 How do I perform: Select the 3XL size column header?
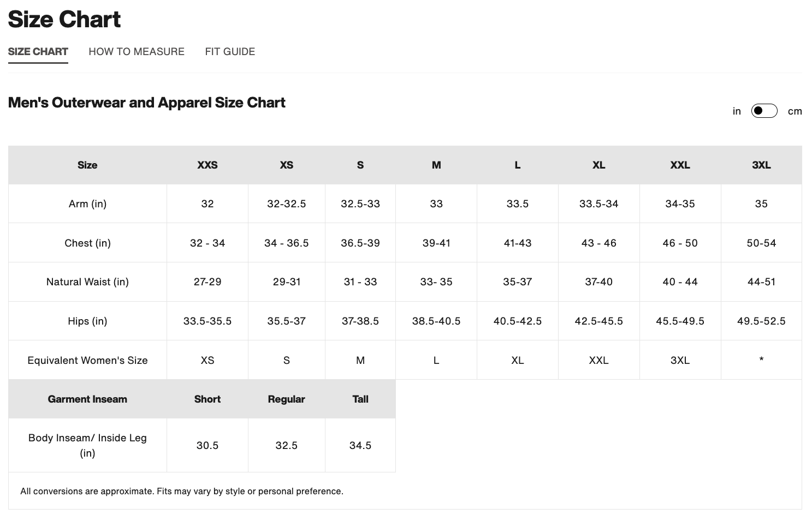tap(761, 165)
